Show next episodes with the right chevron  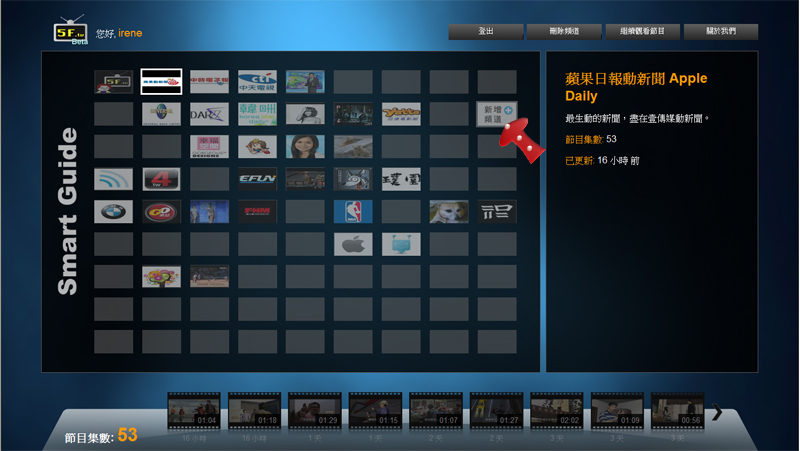point(717,412)
